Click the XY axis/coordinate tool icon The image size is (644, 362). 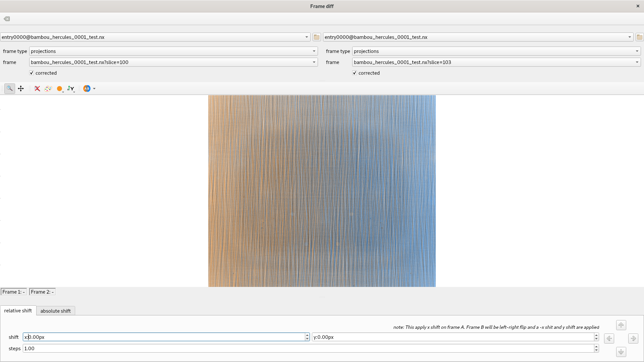coord(71,88)
